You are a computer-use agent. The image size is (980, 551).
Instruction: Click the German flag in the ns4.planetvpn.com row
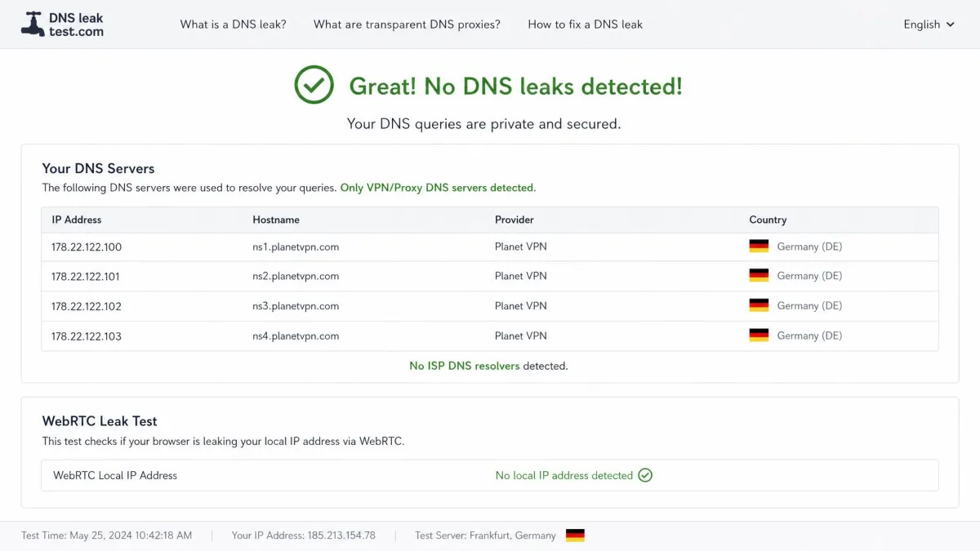point(759,335)
